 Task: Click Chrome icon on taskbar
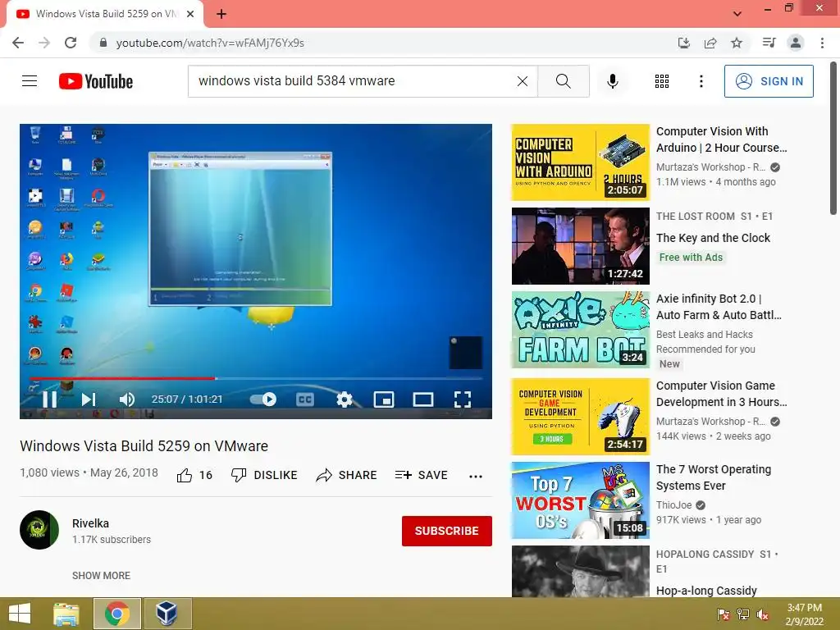[116, 614]
